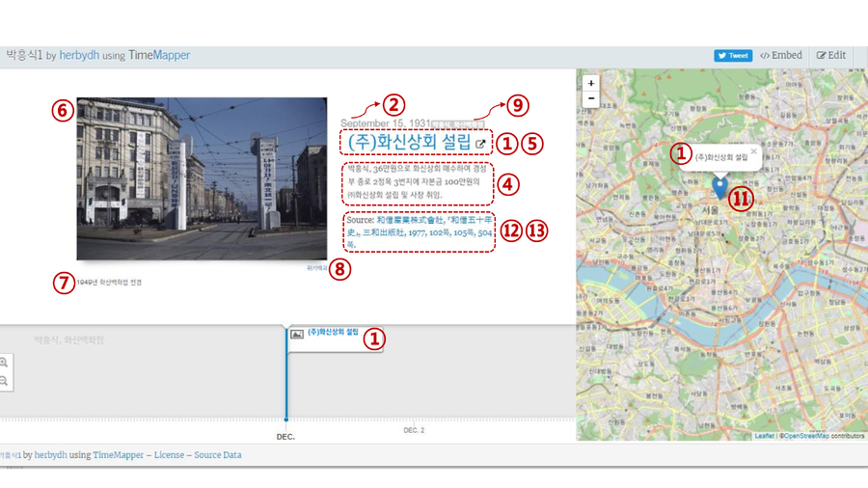Click the event description paragraph about 박흥식
Image resolution: width=868 pixels, height=488 pixels.
click(x=418, y=181)
